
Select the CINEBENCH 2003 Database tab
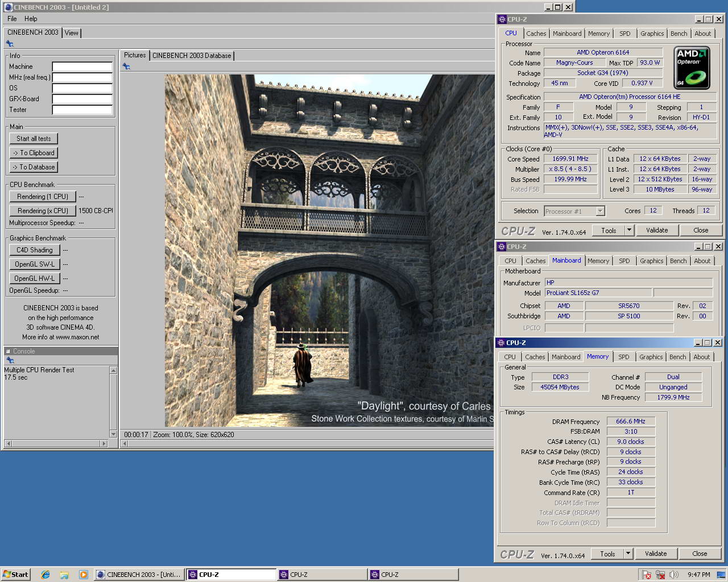click(192, 56)
